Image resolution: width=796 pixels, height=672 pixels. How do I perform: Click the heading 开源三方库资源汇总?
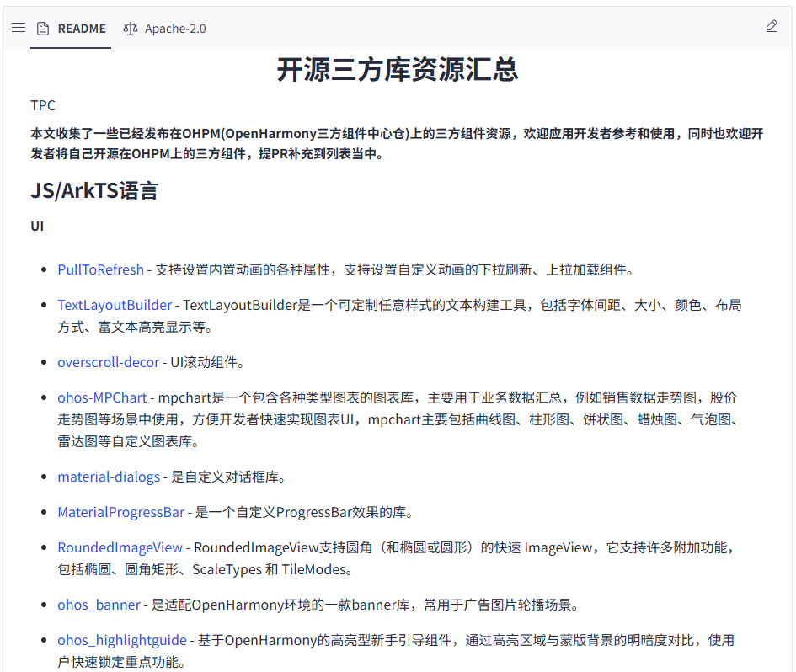pos(398,70)
